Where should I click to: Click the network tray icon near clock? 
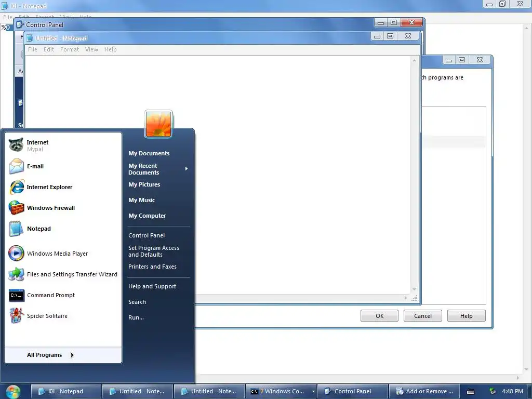tap(493, 392)
